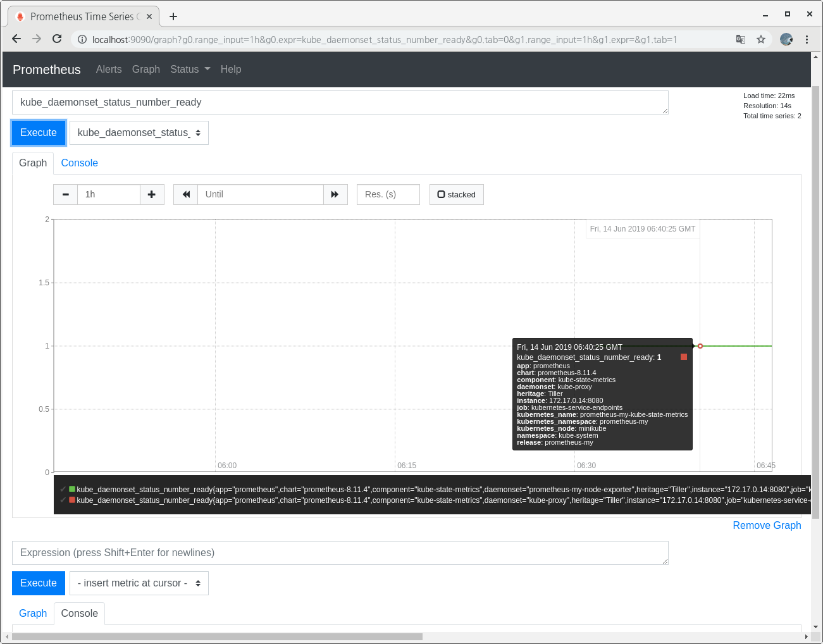Image resolution: width=823 pixels, height=644 pixels.
Task: Click the vertical scrollbar thumb
Action: click(815, 302)
